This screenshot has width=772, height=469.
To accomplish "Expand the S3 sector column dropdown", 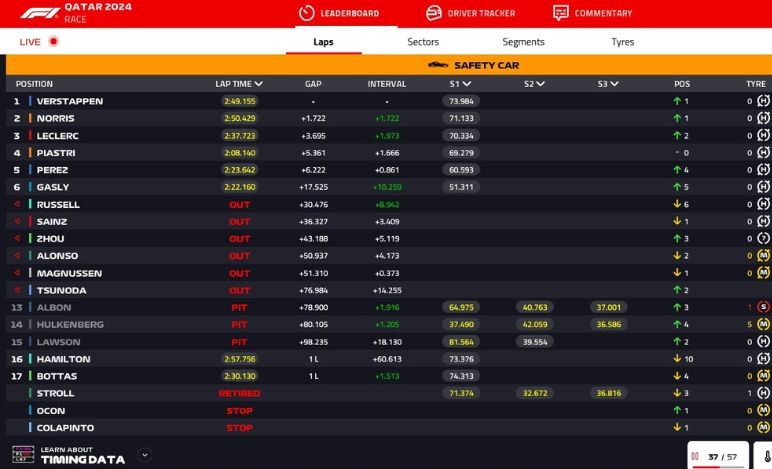I will pos(615,84).
